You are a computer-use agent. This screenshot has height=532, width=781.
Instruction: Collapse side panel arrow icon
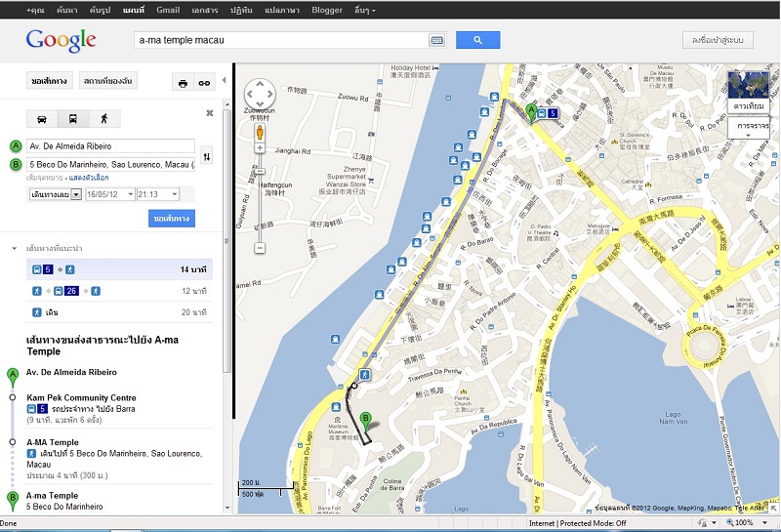point(224,80)
